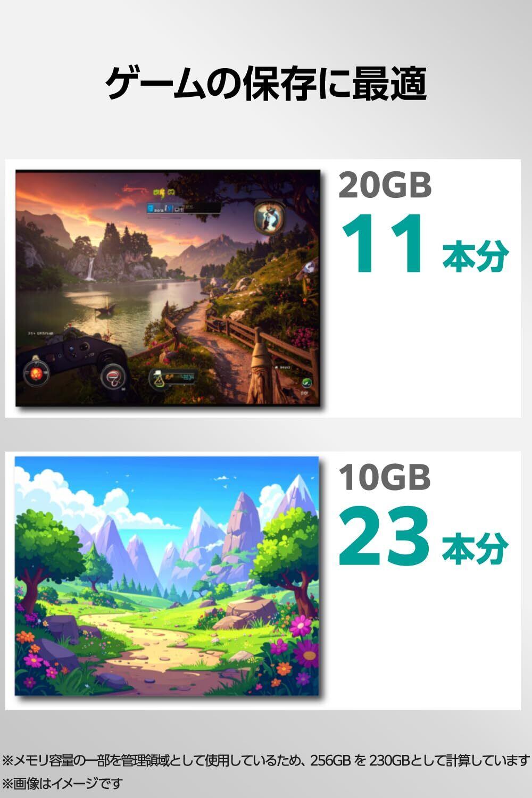The height and width of the screenshot is (798, 532).
Task: Click the large number 23
Action: 384,536
